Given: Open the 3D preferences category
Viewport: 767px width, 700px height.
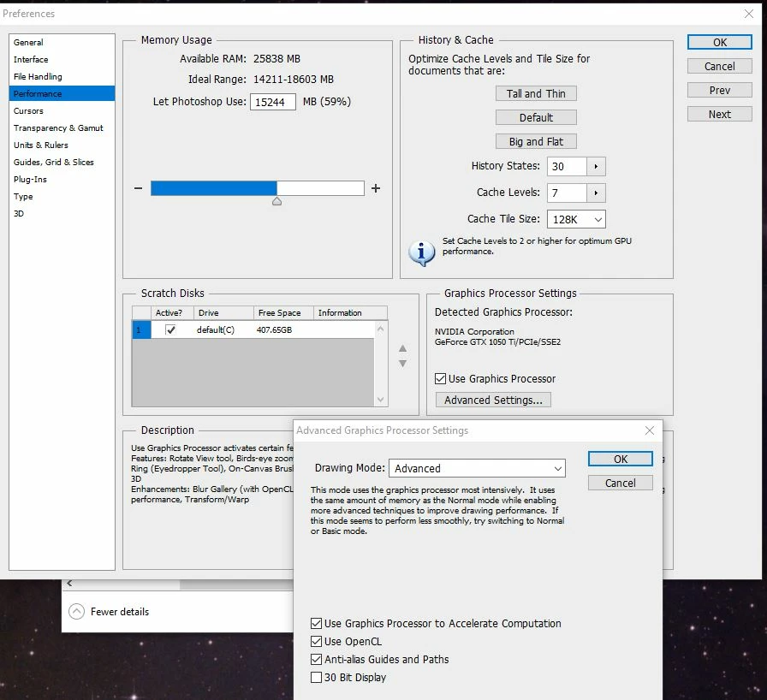Looking at the screenshot, I should [62, 214].
